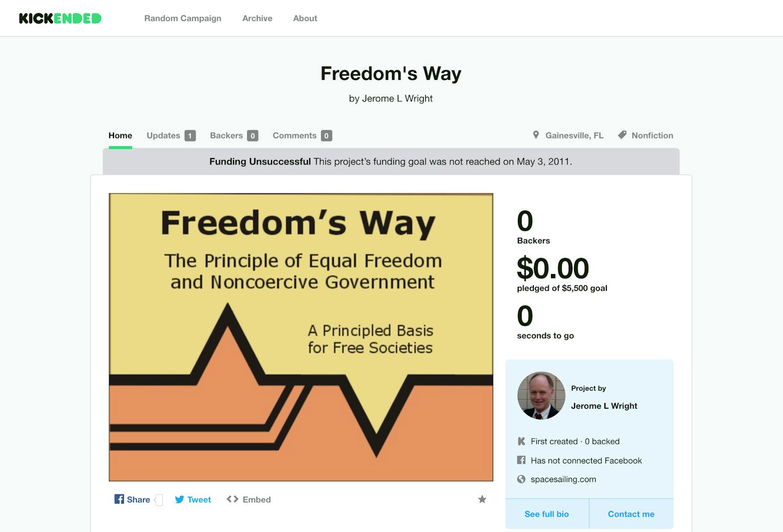Click Jerome L Wright's profile photo
This screenshot has width=783, height=532.
tap(541, 395)
